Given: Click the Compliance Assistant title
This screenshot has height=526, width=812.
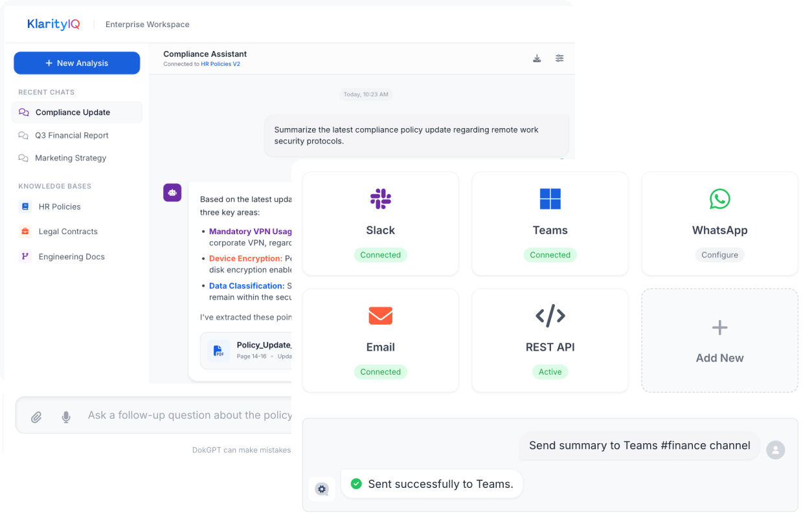Looking at the screenshot, I should click(205, 54).
